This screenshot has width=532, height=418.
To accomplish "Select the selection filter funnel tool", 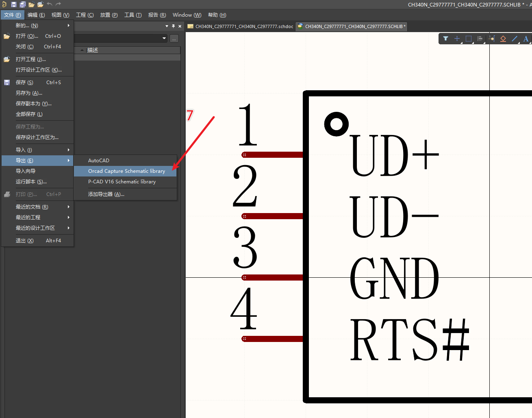I will 445,39.
